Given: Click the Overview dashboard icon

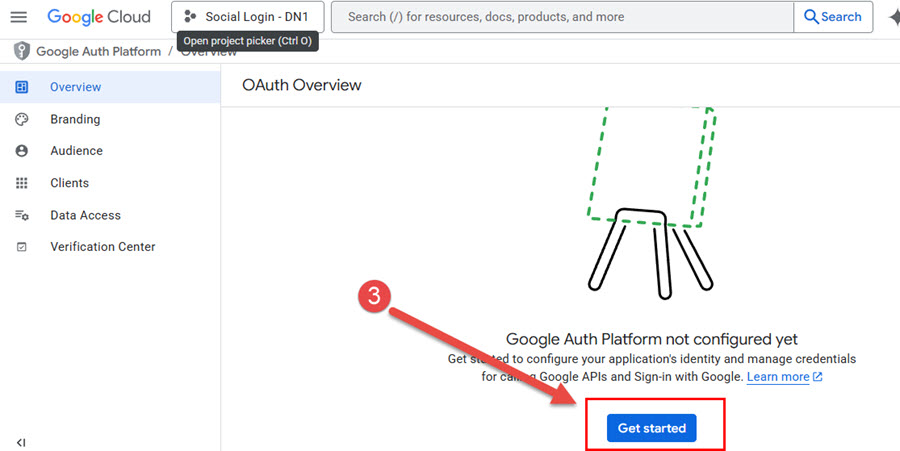Looking at the screenshot, I should 22,87.
